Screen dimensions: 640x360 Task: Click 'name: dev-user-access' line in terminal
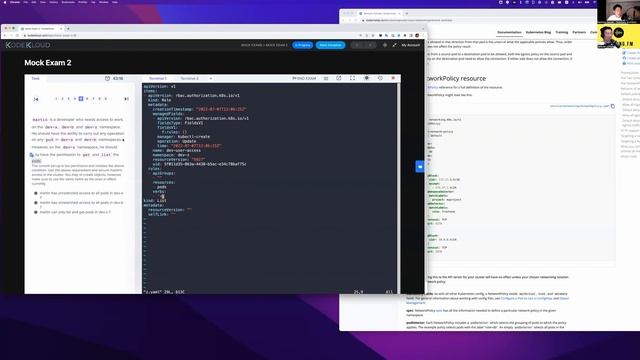[x=177, y=150]
